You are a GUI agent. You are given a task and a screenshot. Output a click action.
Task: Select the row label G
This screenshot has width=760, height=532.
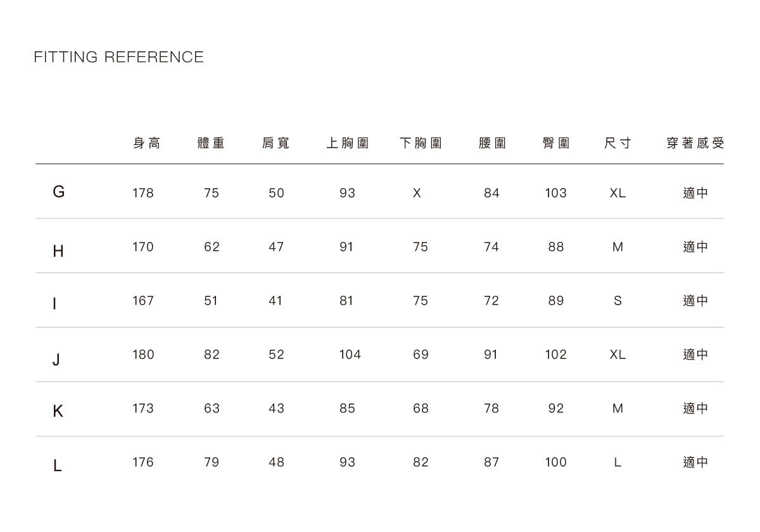(x=58, y=193)
